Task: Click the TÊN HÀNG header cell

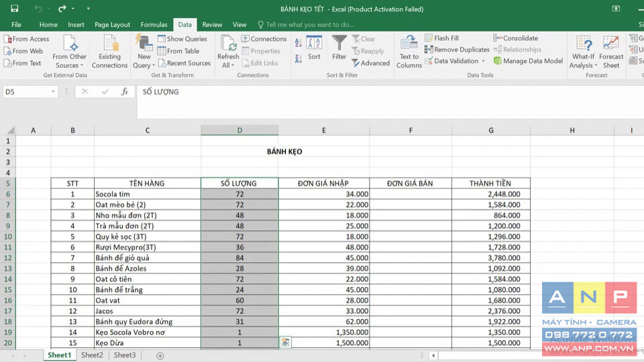Action: pos(148,184)
